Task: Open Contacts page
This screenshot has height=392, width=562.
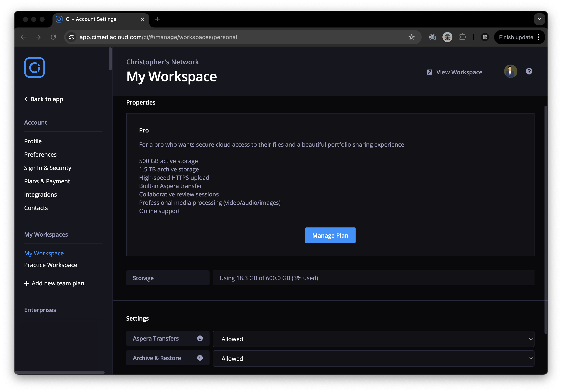Action: tap(36, 208)
